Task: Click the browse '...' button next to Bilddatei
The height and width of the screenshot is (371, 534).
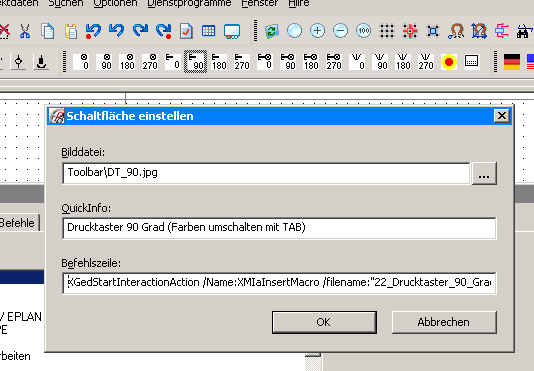Action: (484, 174)
